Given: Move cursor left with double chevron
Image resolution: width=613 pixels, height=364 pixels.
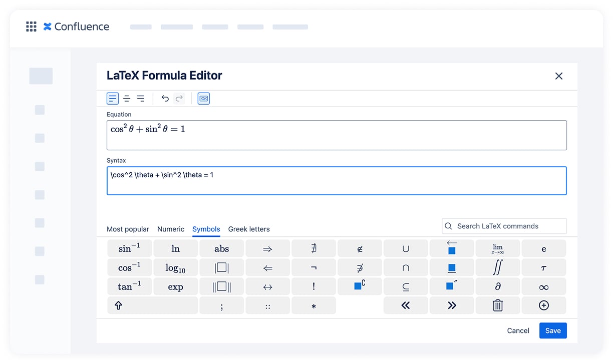Looking at the screenshot, I should (406, 305).
